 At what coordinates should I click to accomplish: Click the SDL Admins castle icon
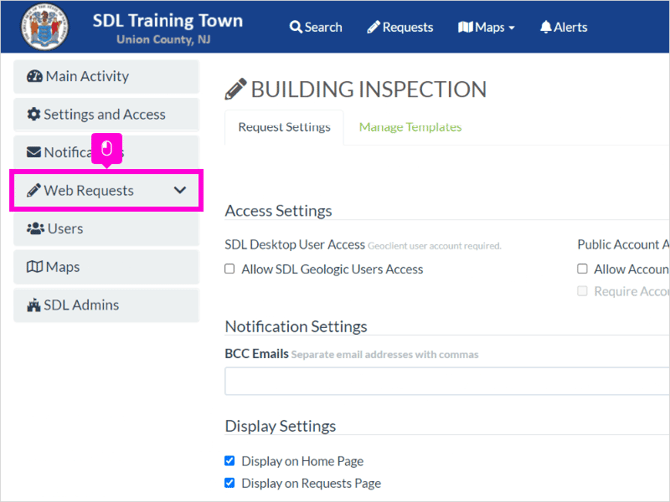(34, 305)
